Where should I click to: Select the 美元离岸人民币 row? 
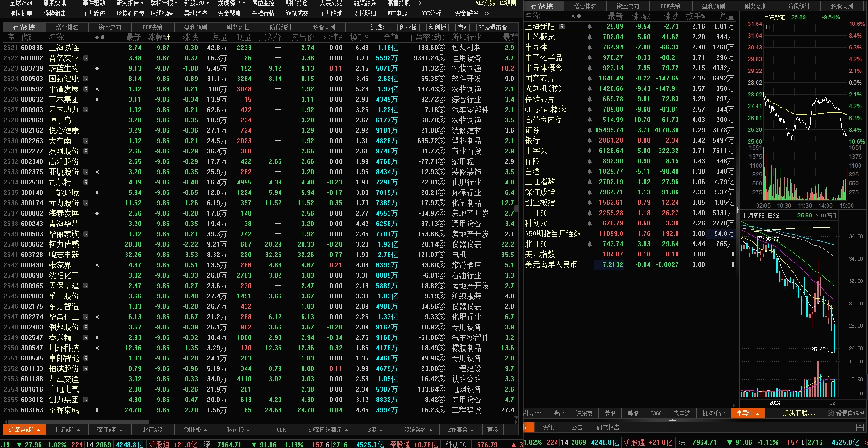[629, 265]
